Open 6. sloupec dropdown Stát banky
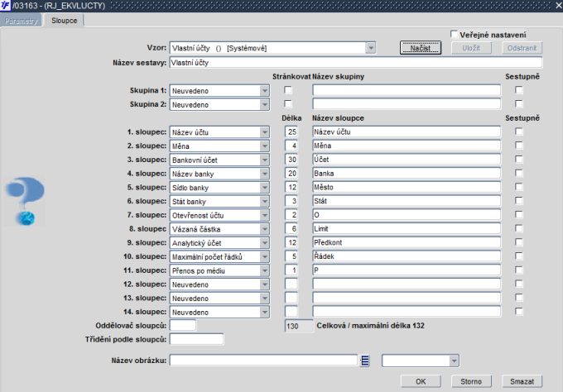 (265, 202)
